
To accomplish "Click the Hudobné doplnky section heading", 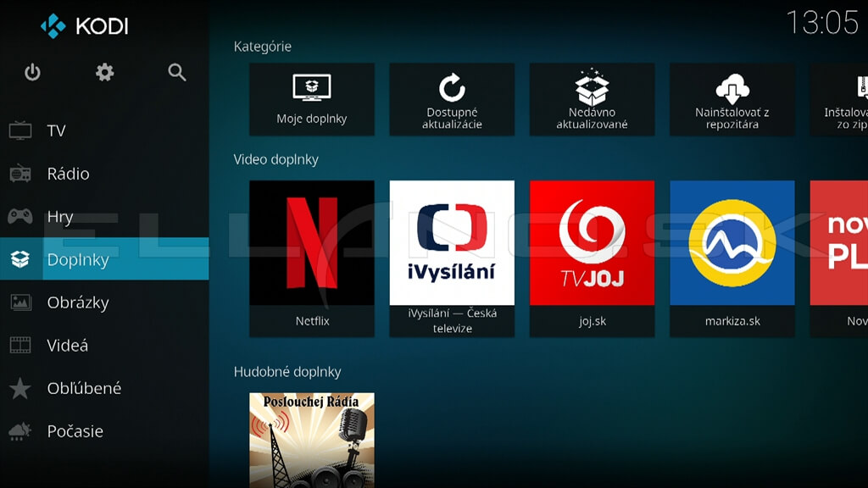I will (287, 372).
